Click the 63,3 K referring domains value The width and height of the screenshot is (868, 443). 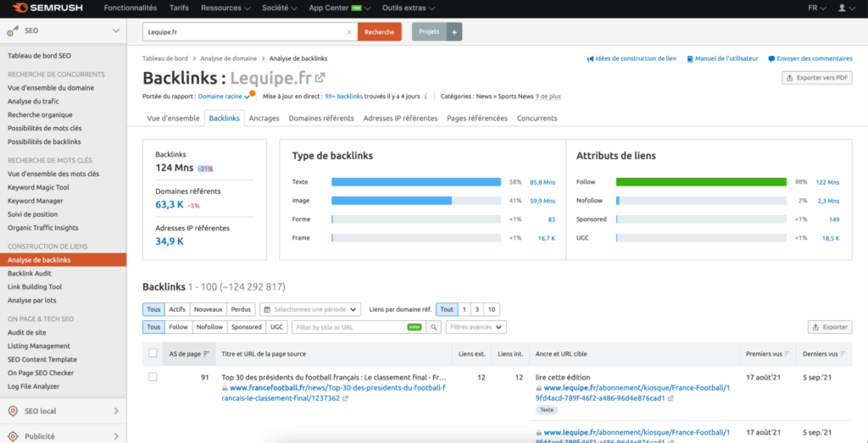point(170,205)
